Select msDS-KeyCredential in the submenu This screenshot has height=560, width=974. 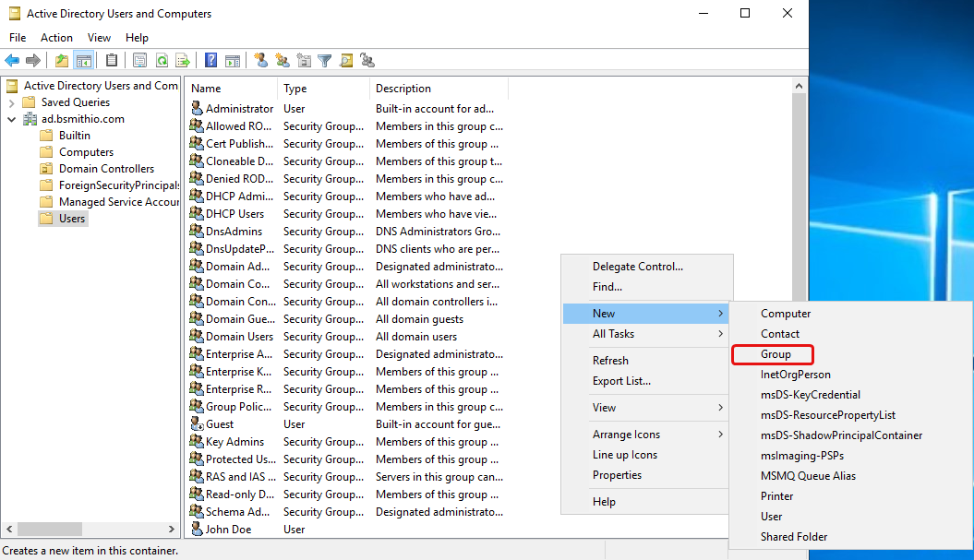click(811, 395)
